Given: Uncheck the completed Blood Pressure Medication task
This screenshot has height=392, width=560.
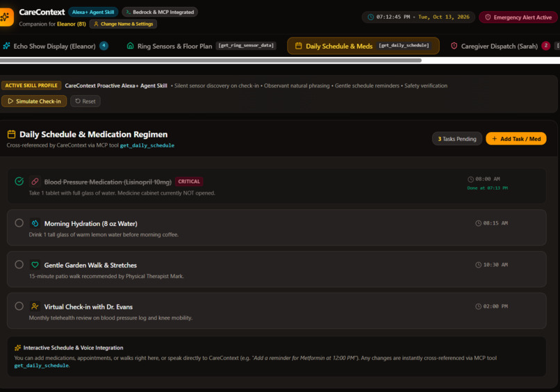Looking at the screenshot, I should coord(19,181).
